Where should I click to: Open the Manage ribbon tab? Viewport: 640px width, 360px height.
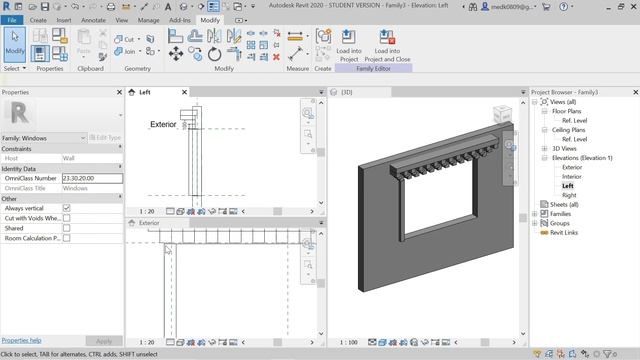pos(149,20)
